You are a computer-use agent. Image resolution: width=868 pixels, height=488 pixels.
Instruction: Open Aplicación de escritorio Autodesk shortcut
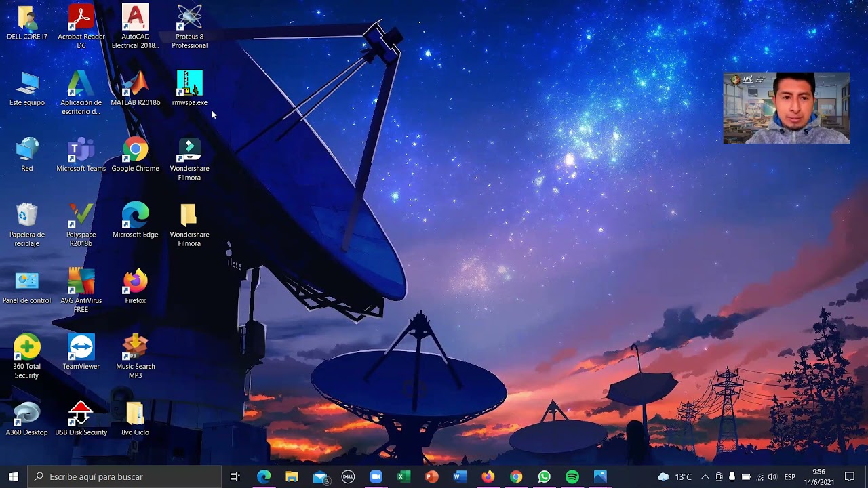coord(81,93)
